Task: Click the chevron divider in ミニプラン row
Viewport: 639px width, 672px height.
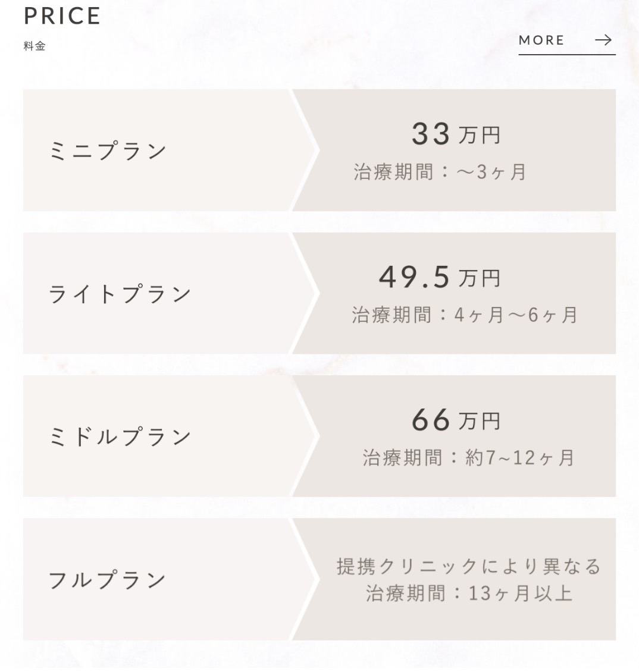Action: [x=305, y=150]
